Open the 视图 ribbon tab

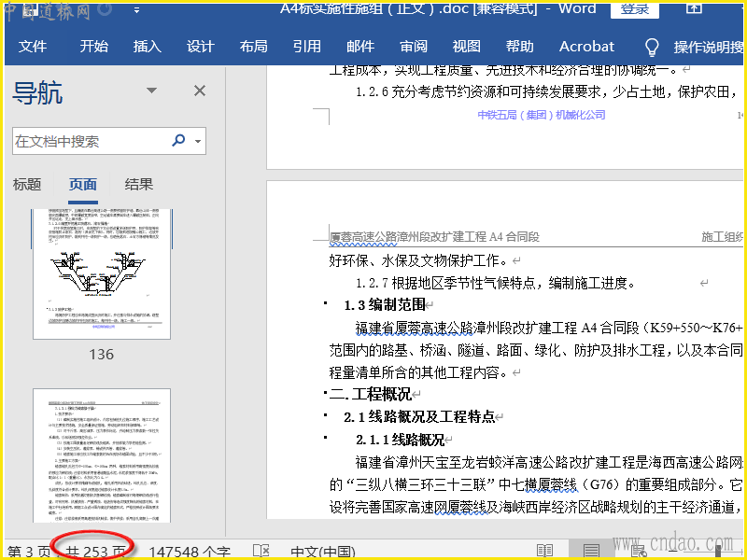pos(466,46)
